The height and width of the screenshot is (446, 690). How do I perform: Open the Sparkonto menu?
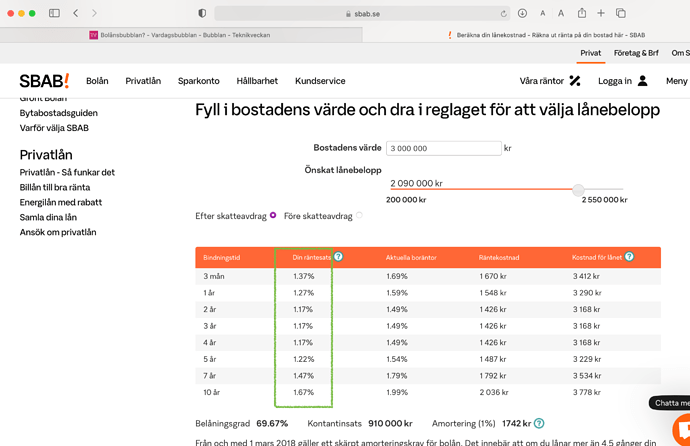[x=198, y=81]
